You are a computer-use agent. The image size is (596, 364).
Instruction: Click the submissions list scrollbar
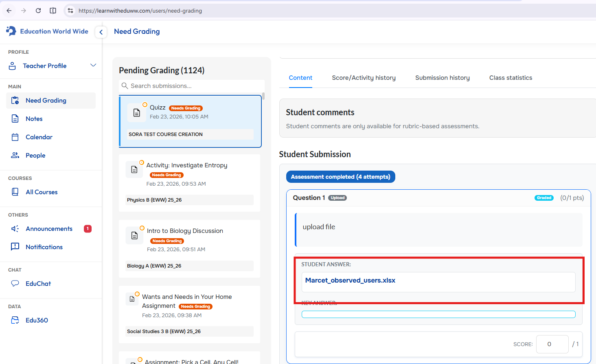pos(263,96)
